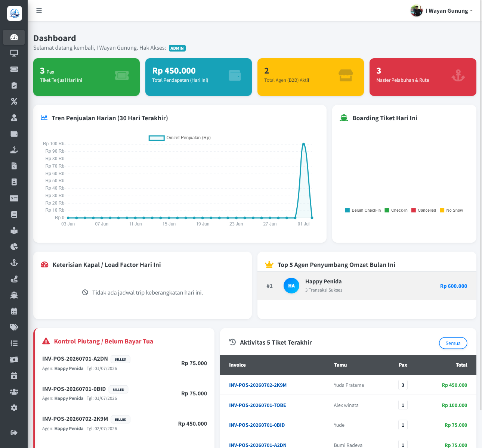Click the Tamu column header
482x448 pixels.
[340, 365]
